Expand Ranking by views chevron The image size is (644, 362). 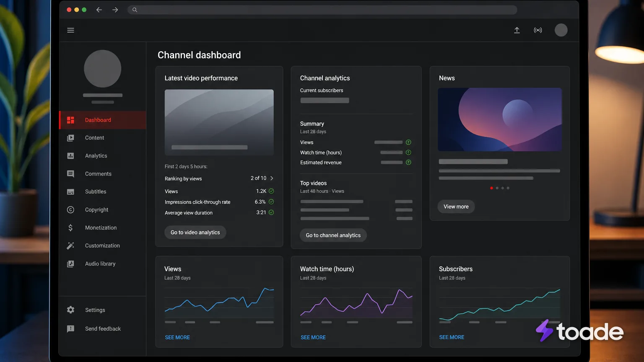click(272, 178)
